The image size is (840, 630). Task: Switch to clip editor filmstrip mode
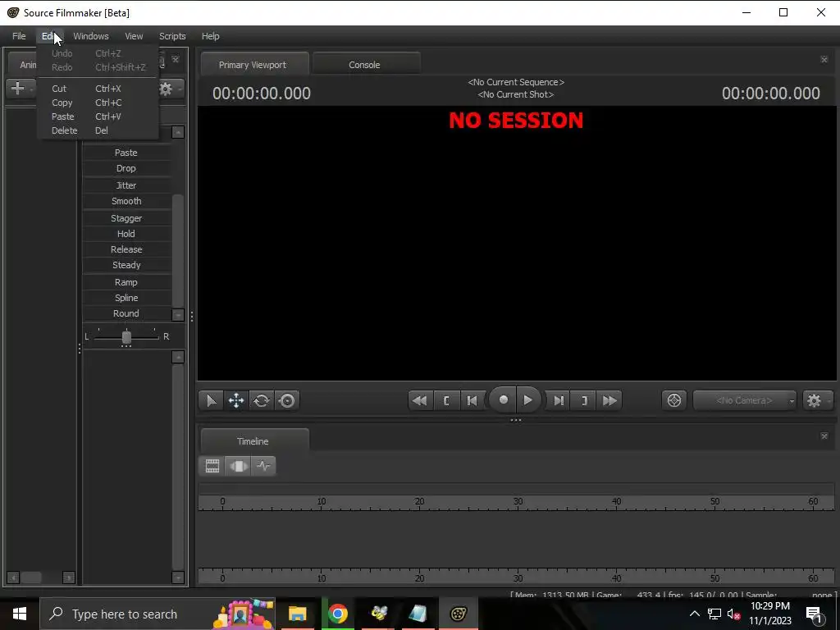tap(212, 466)
